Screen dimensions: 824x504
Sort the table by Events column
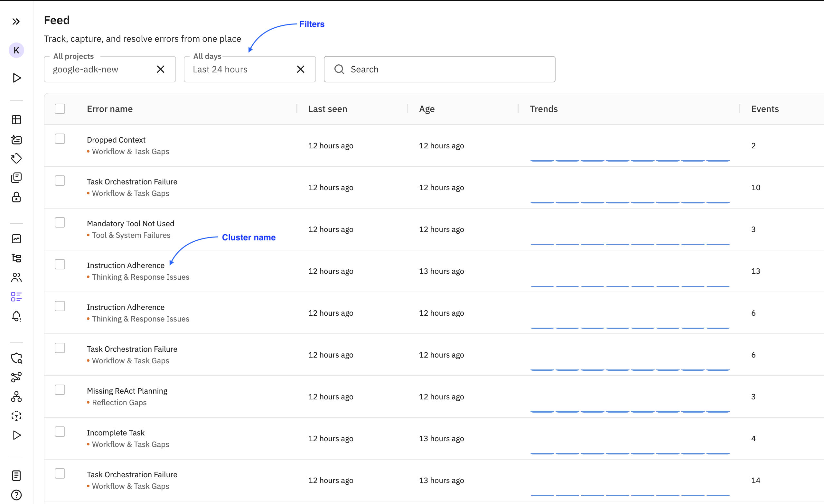coord(765,109)
